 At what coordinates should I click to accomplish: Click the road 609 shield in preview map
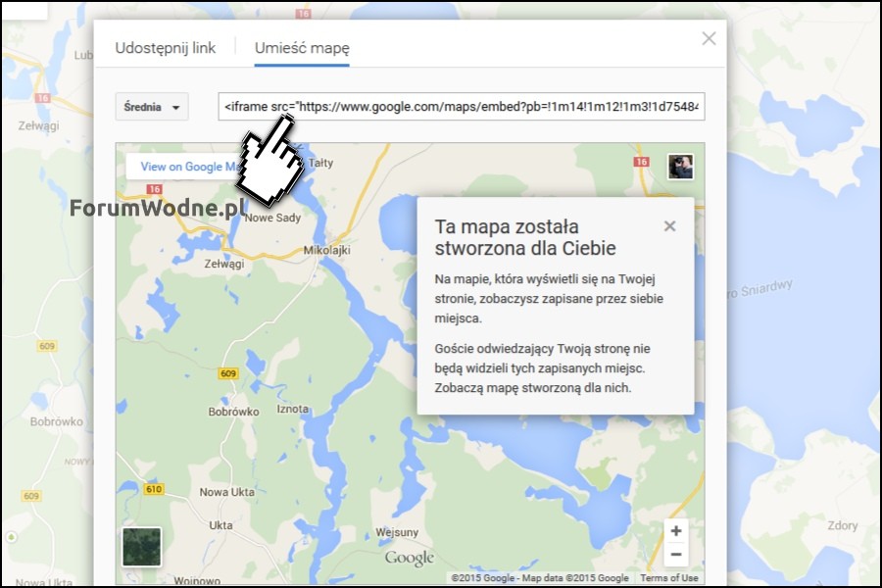coord(228,373)
